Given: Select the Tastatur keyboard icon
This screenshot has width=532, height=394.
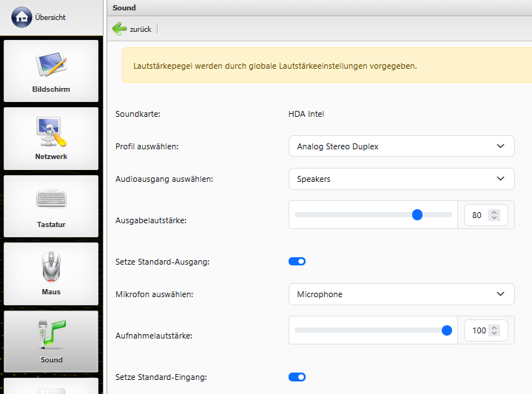Looking at the screenshot, I should (51, 200).
